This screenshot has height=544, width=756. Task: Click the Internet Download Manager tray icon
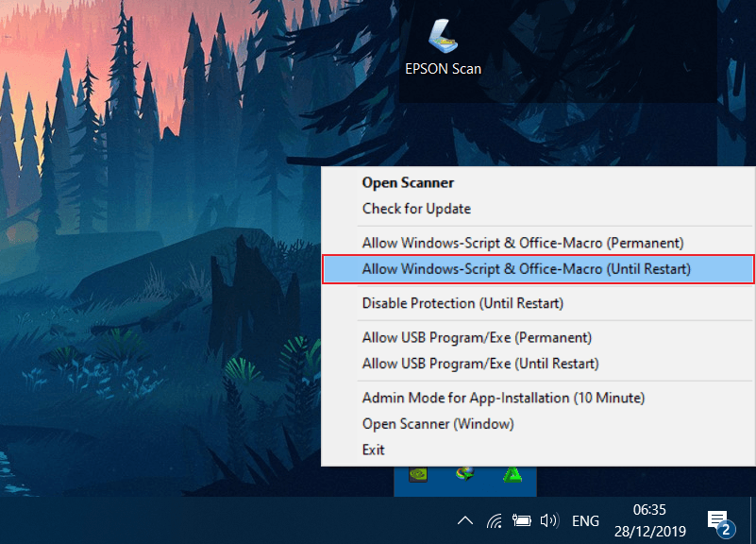point(464,474)
